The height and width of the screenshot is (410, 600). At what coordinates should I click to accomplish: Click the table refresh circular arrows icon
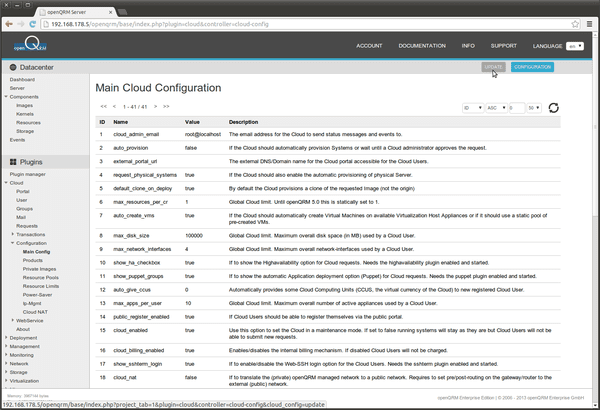pyautogui.click(x=553, y=108)
